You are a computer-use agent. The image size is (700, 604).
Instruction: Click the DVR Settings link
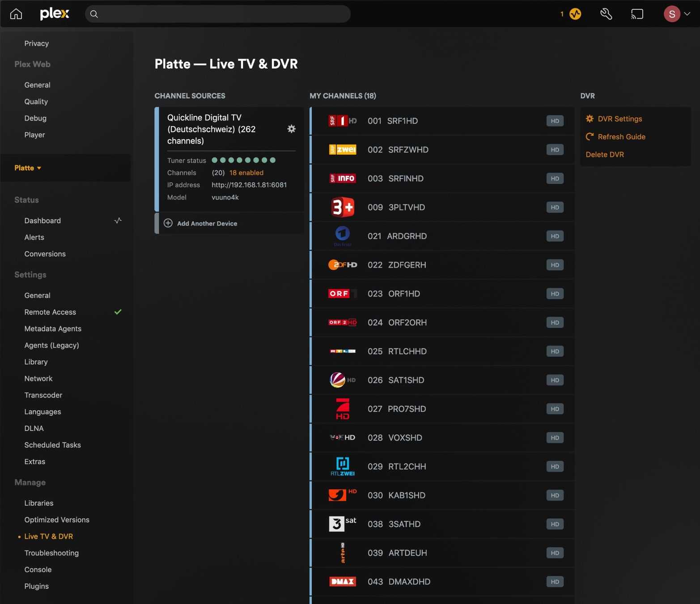pos(620,119)
